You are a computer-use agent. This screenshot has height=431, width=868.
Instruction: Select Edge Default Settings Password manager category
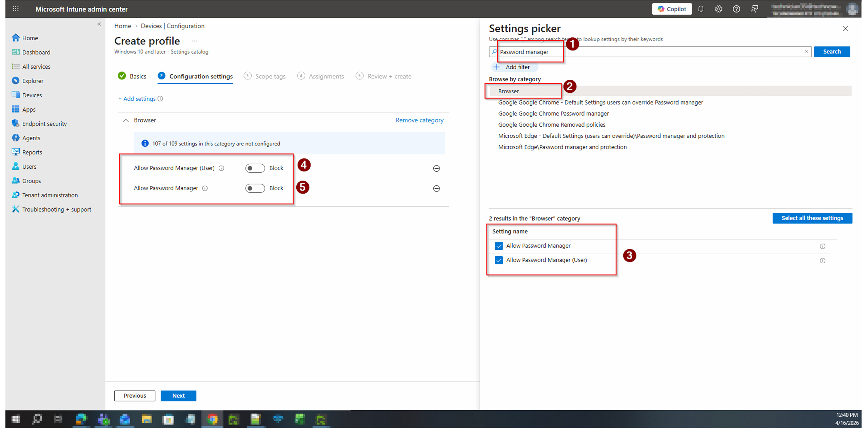click(611, 136)
